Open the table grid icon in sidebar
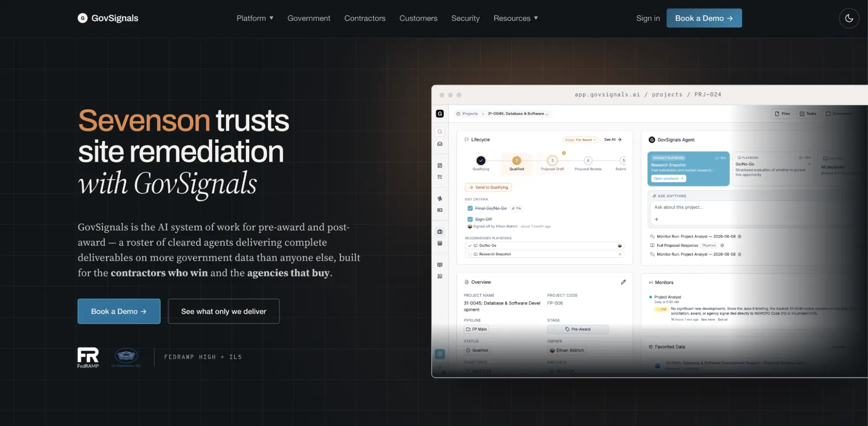This screenshot has width=868, height=426. coord(440,243)
